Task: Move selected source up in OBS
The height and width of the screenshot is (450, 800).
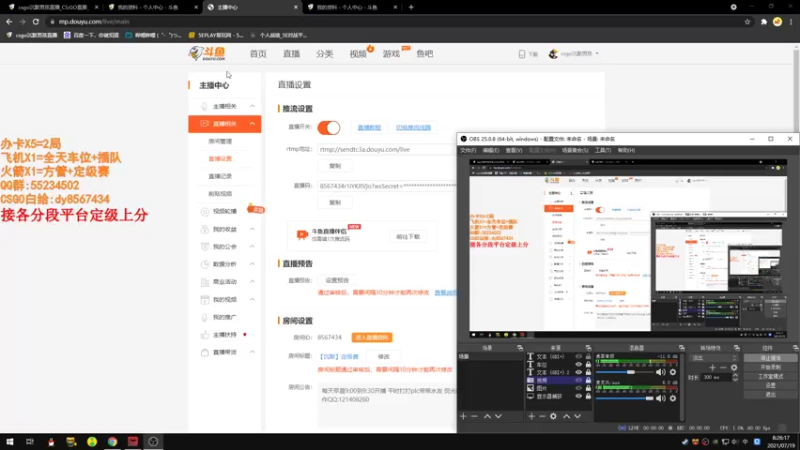Action: pyautogui.click(x=566, y=416)
